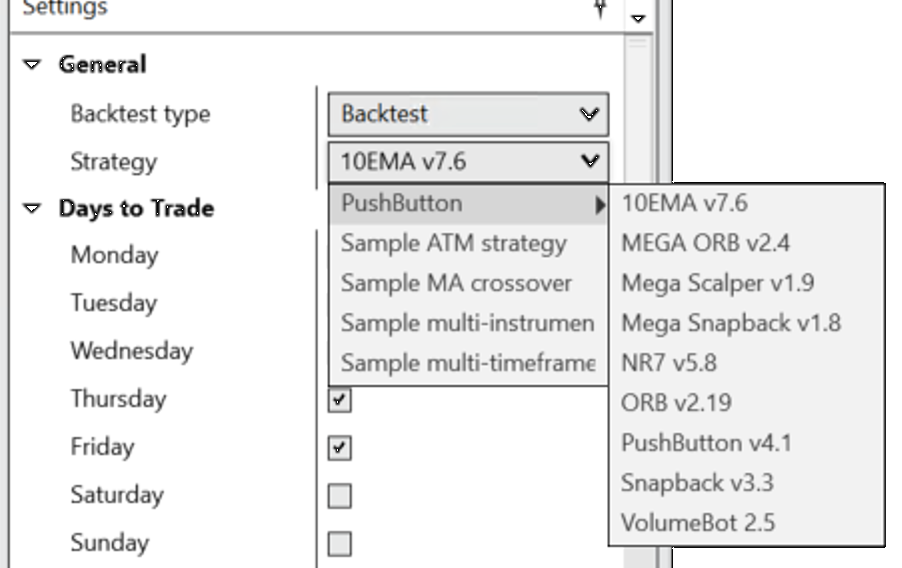Click the Settings panel vertical scrollbar
Screen dimensions: 902x568
tap(638, 300)
